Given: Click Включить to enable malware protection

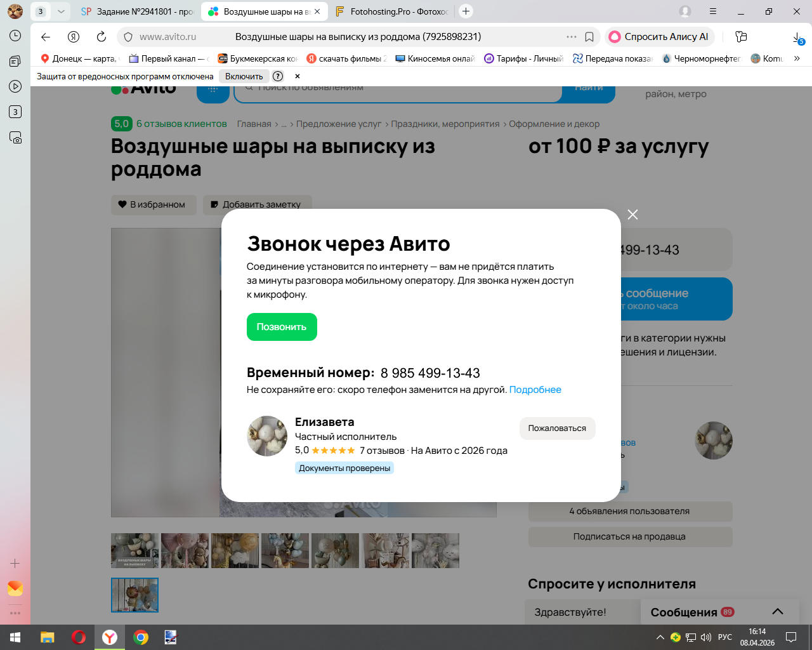Looking at the screenshot, I should click(244, 76).
